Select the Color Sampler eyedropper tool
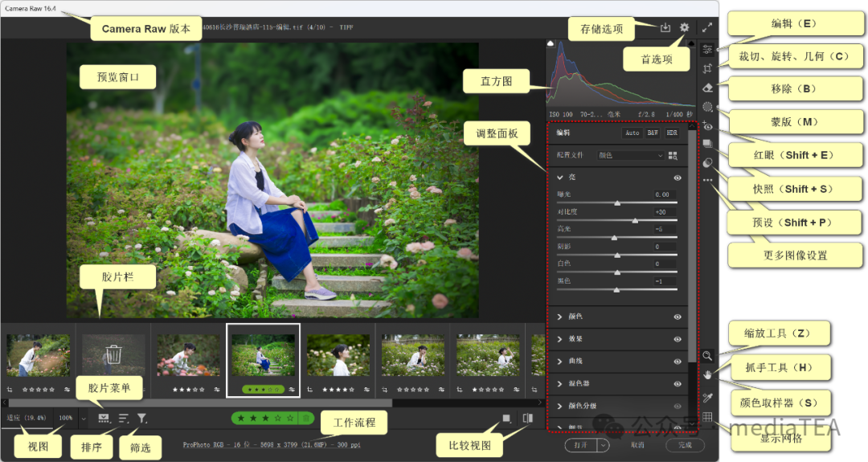The height and width of the screenshot is (462, 868). click(707, 397)
